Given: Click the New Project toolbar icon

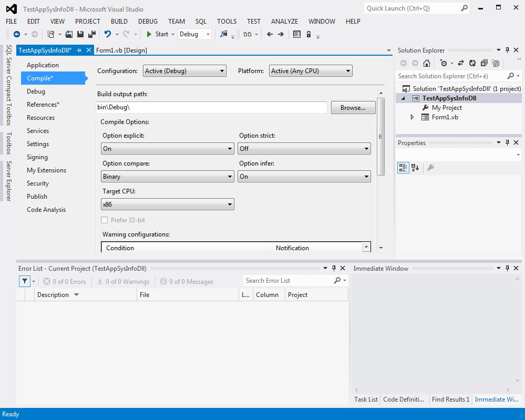Looking at the screenshot, I should [51, 34].
